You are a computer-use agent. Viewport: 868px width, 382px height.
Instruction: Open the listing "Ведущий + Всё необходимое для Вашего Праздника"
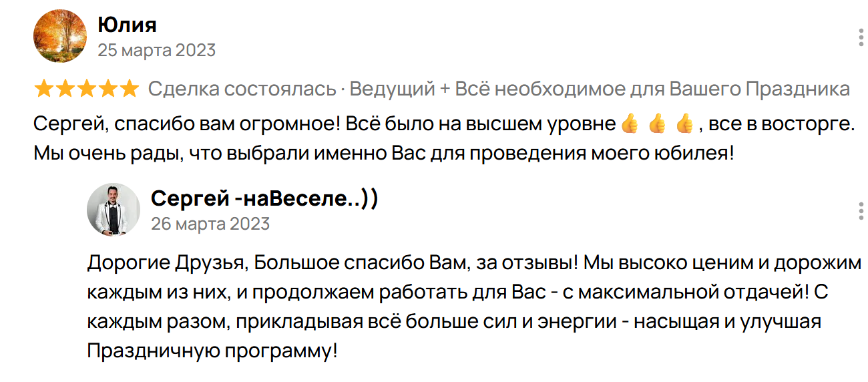(600, 89)
